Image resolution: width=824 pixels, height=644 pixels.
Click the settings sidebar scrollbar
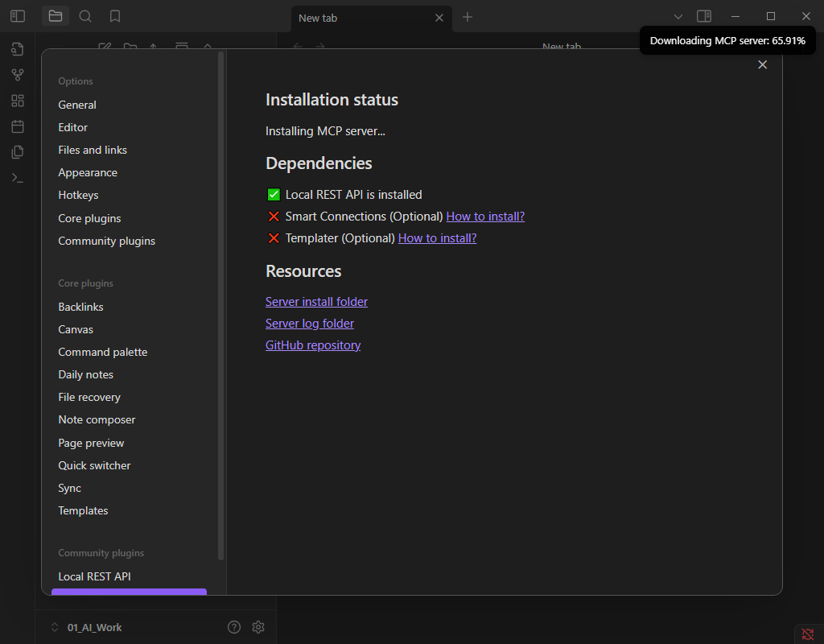[220, 305]
